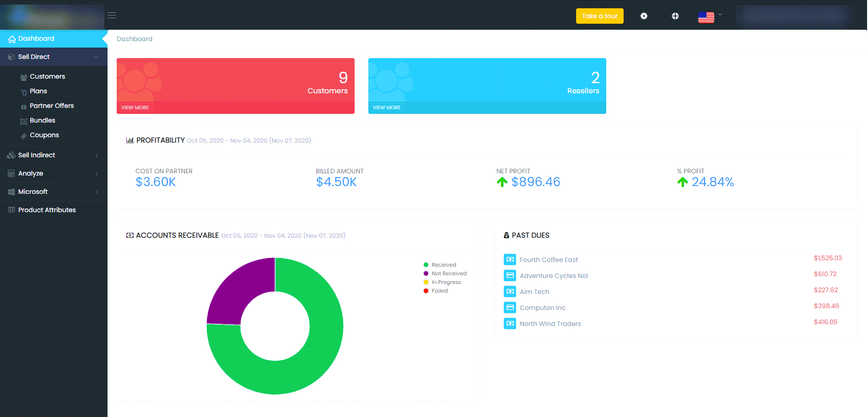Viewport: 868px width, 417px height.
Task: Click the Aim Tech payment icon
Action: (510, 292)
